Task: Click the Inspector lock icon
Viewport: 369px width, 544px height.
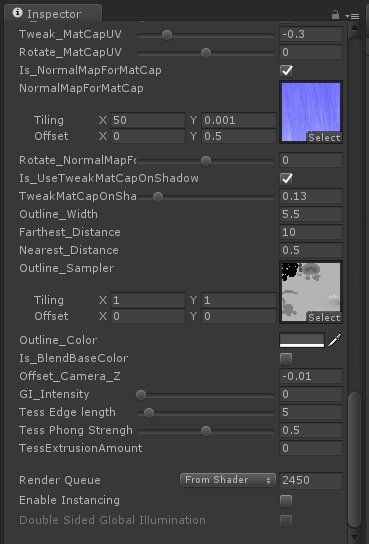Action: (x=335, y=15)
